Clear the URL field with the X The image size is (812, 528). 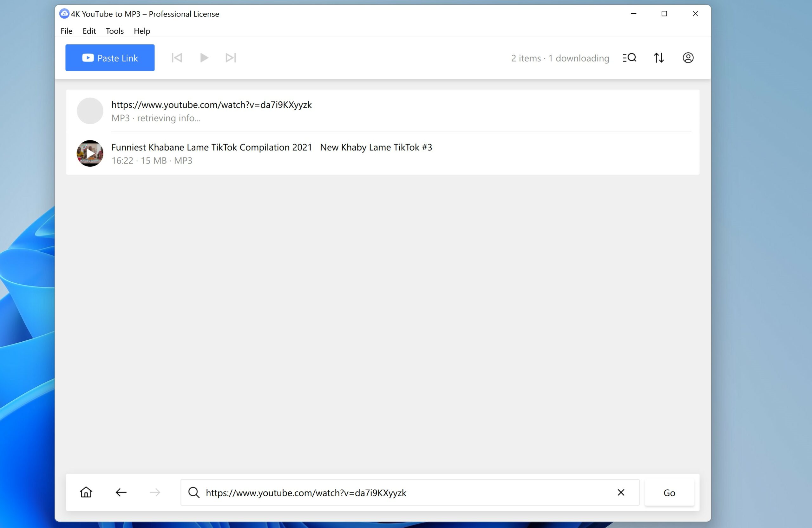[621, 492]
